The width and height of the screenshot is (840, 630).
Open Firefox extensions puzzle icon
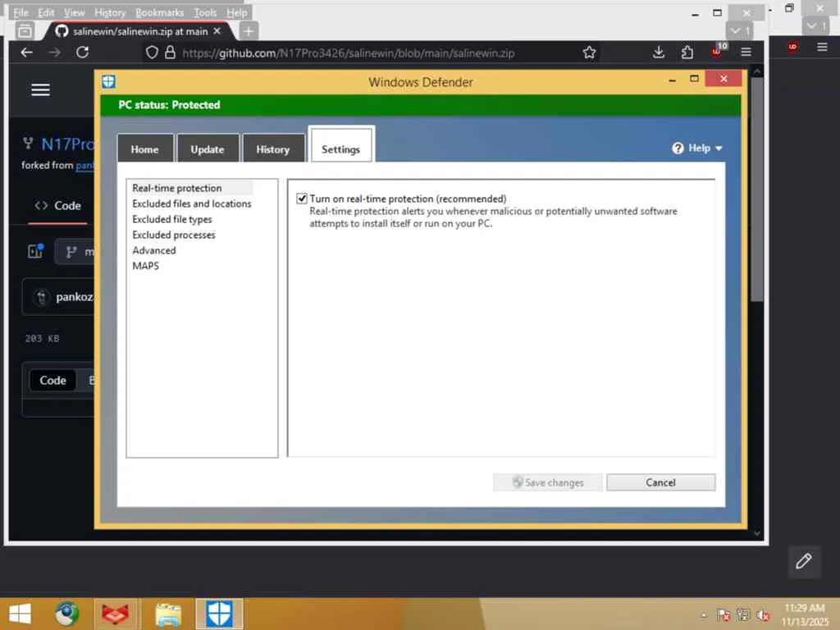pyautogui.click(x=687, y=52)
